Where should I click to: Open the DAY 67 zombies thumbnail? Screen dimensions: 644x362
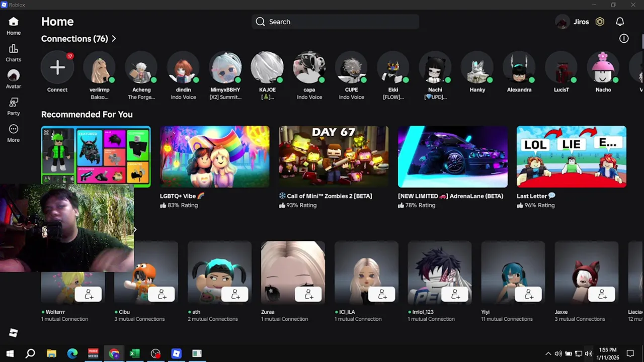click(334, 157)
